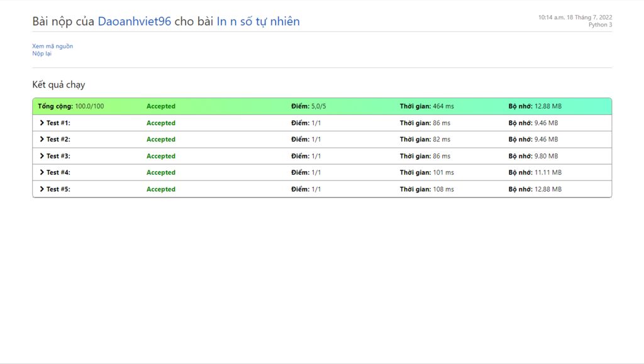The width and height of the screenshot is (644, 364).
Task: Select the Accepted status of Test #1
Action: point(161,123)
